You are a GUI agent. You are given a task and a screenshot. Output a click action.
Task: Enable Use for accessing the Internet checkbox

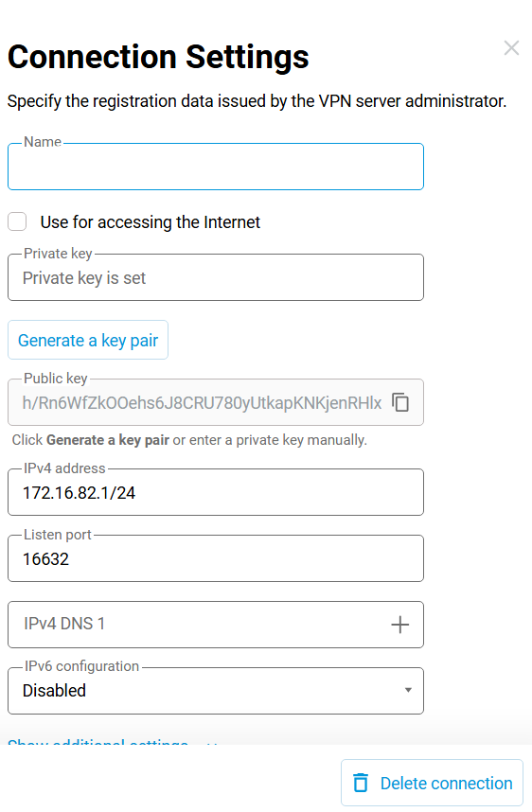point(17,221)
